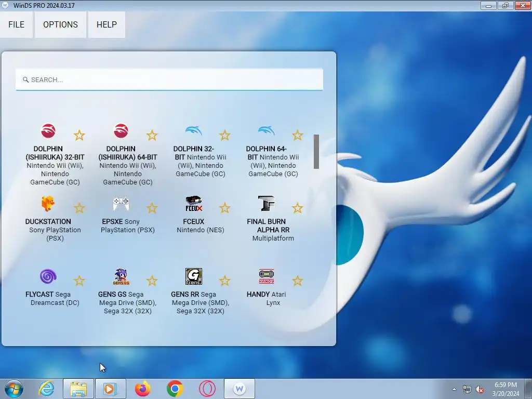Screen dimensions: 532x399
Task: Click the DOLPHIN 64-BIT Nintendo Wii label
Action: pos(273,161)
